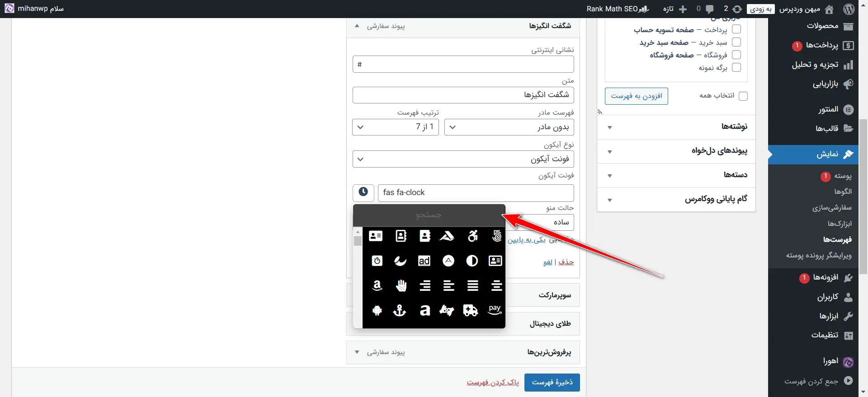Screen dimensions: 868x397
Task: Select the 'ad' advertisement icon
Action: click(424, 261)
